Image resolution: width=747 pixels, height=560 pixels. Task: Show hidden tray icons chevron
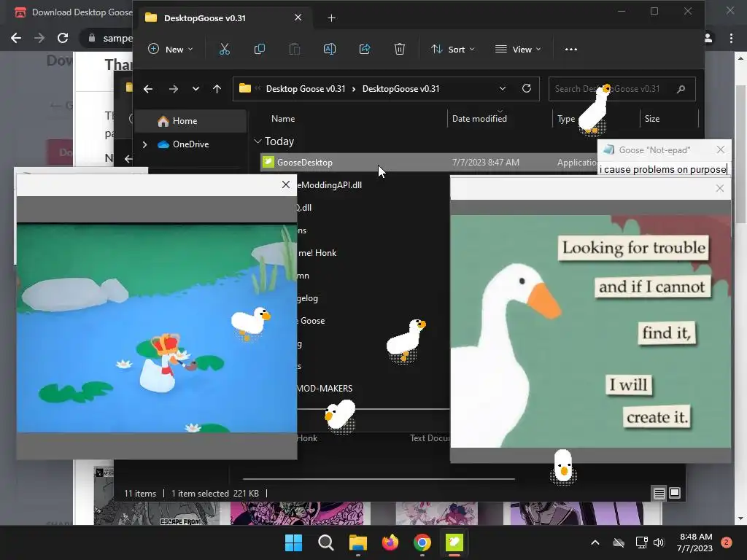[595, 542]
